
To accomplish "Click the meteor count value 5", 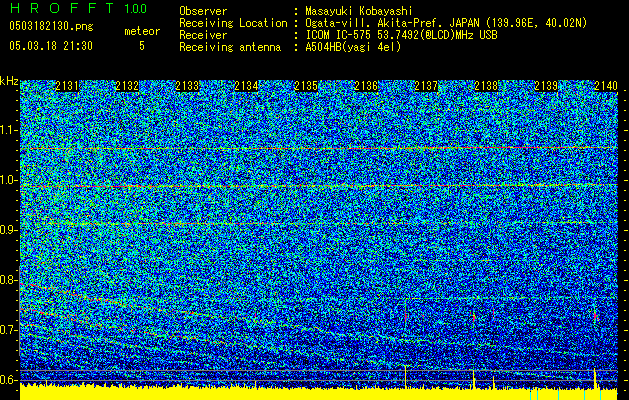I will coord(142,46).
